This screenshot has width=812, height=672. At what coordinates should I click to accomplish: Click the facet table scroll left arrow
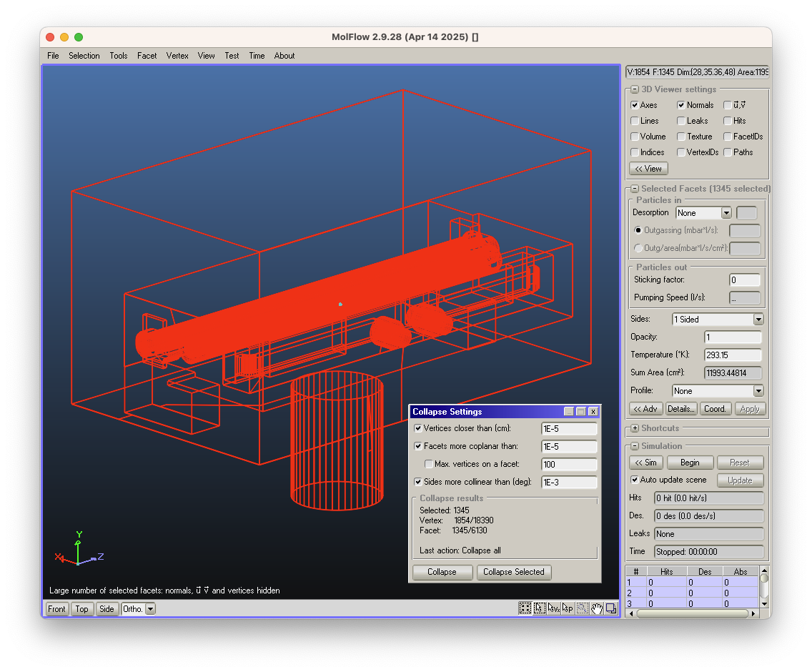click(x=630, y=613)
